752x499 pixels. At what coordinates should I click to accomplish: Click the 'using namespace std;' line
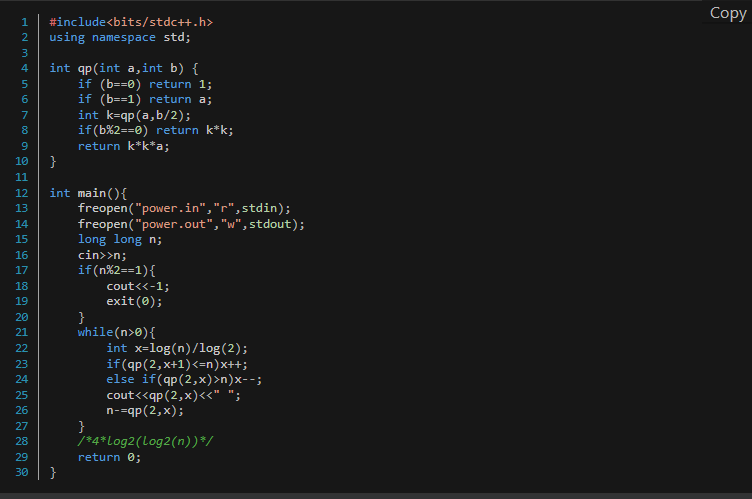tap(120, 37)
